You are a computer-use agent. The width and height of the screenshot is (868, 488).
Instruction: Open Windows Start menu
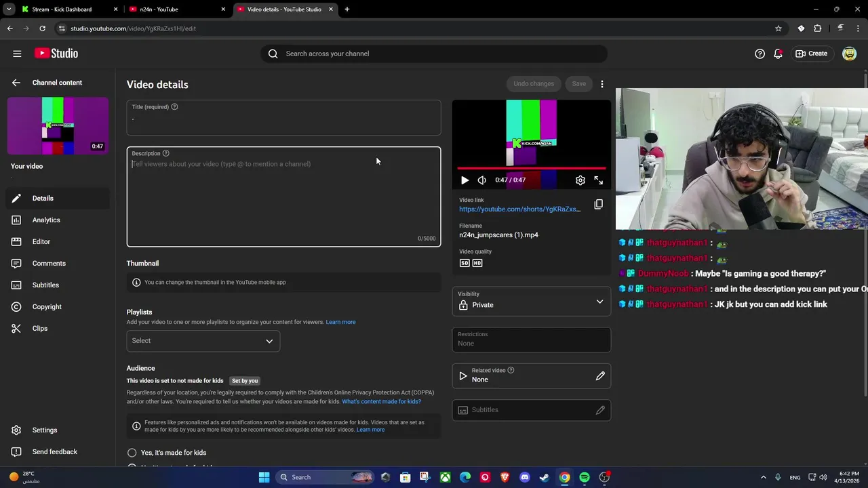point(264,477)
